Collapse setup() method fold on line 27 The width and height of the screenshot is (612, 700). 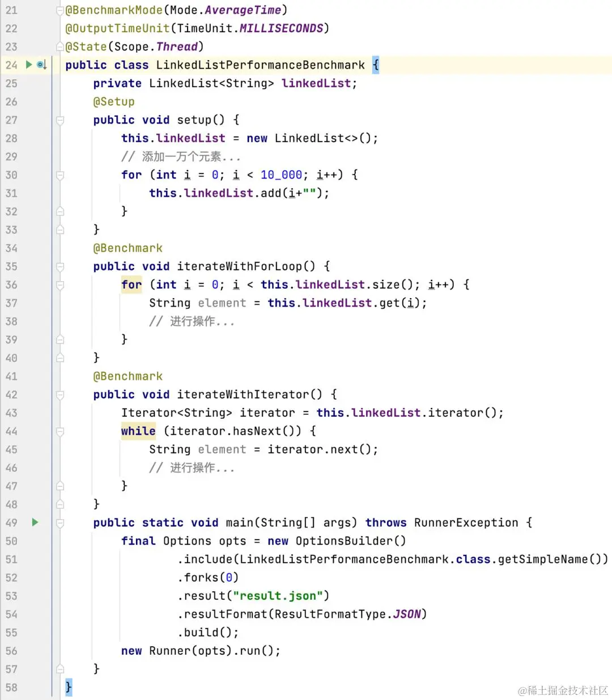click(x=60, y=120)
